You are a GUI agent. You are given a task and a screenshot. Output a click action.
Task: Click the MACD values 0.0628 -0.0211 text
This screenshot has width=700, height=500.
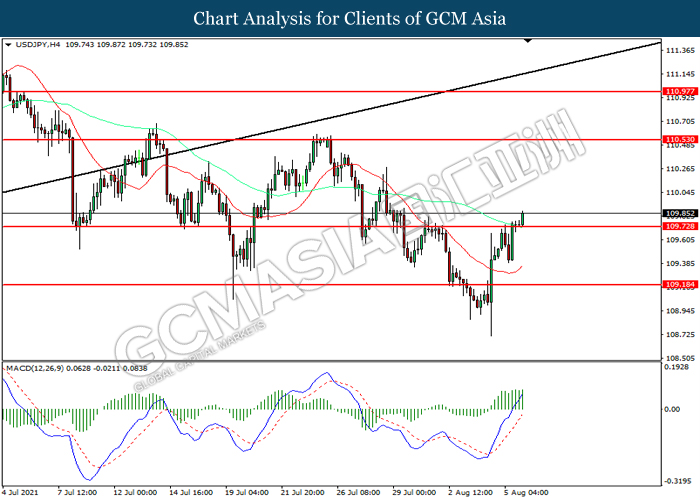[93, 368]
